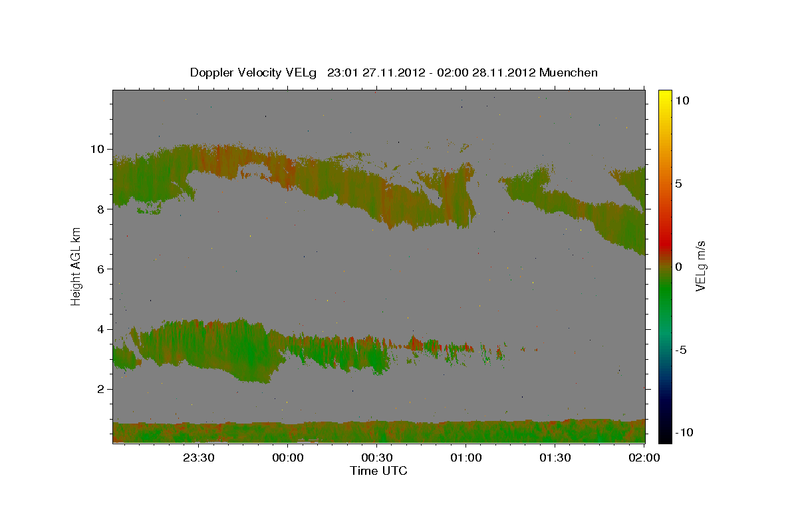Click the 'VELg m/s' colorbar label

tap(700, 266)
